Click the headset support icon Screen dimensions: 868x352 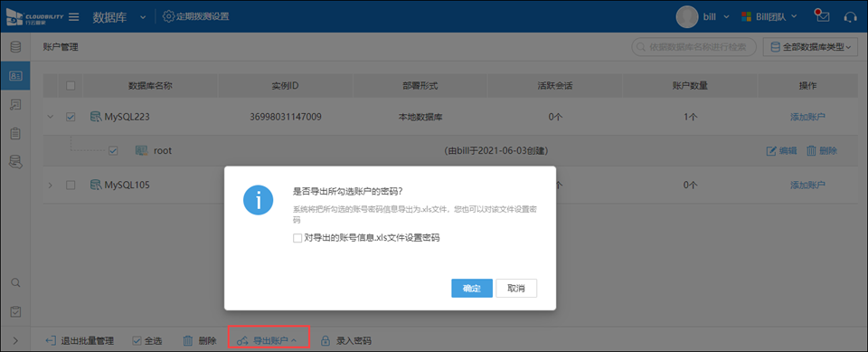tap(850, 16)
